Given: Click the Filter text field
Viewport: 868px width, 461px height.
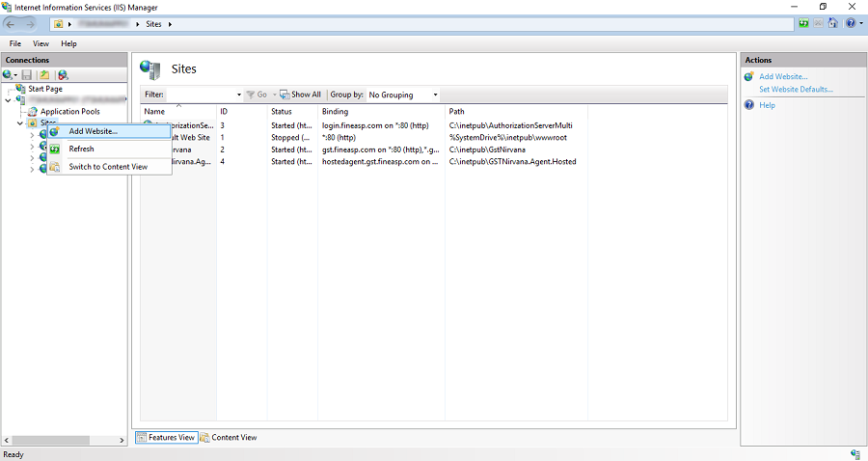Looking at the screenshot, I should 201,95.
